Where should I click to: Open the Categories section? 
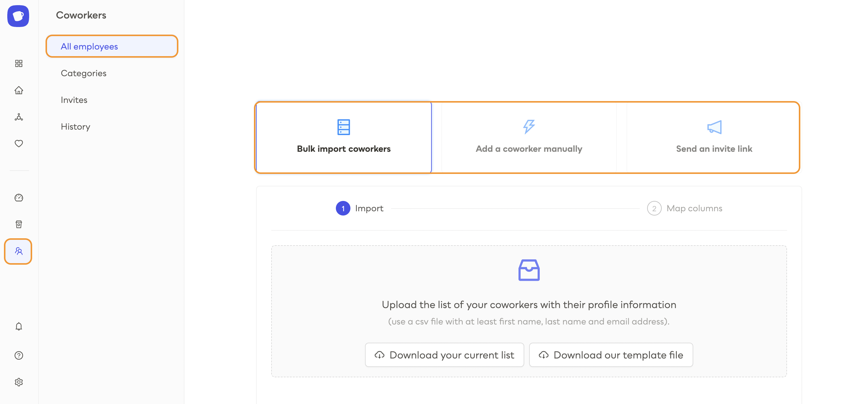tap(83, 73)
